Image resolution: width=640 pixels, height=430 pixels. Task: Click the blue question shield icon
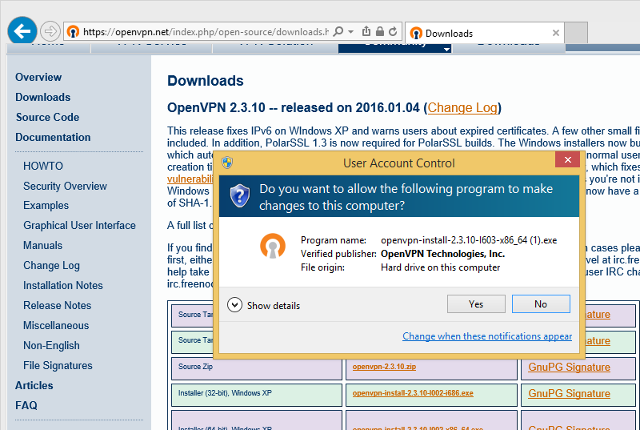240,196
